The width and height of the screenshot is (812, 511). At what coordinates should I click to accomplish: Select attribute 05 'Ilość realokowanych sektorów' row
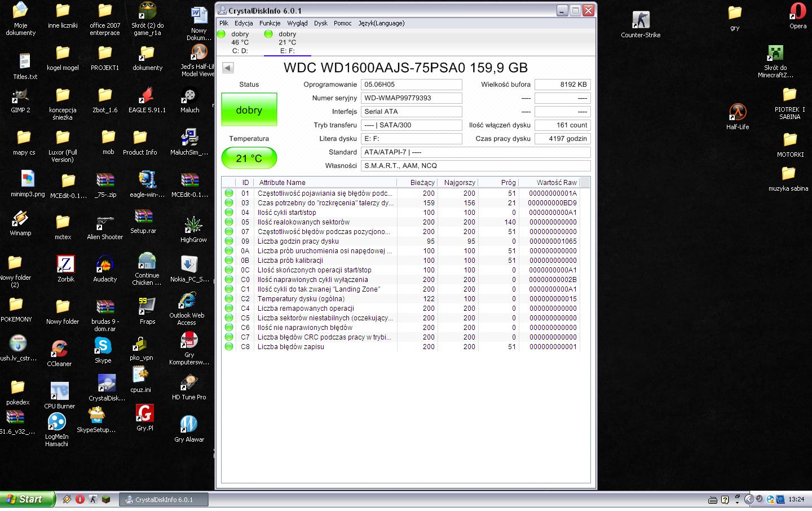pyautogui.click(x=401, y=222)
